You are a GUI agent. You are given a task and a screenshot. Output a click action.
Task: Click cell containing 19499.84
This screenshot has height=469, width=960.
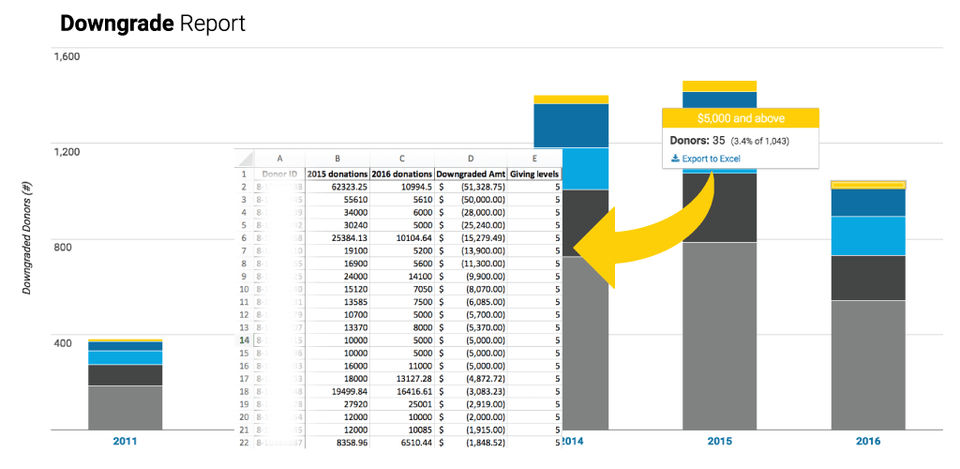[x=337, y=391]
